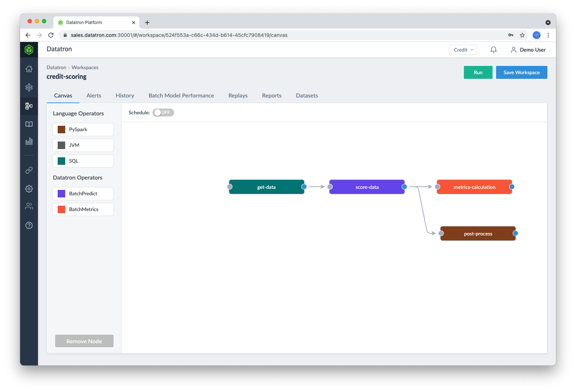
Task: Open the bar chart icon in sidebar
Action: pyautogui.click(x=29, y=141)
